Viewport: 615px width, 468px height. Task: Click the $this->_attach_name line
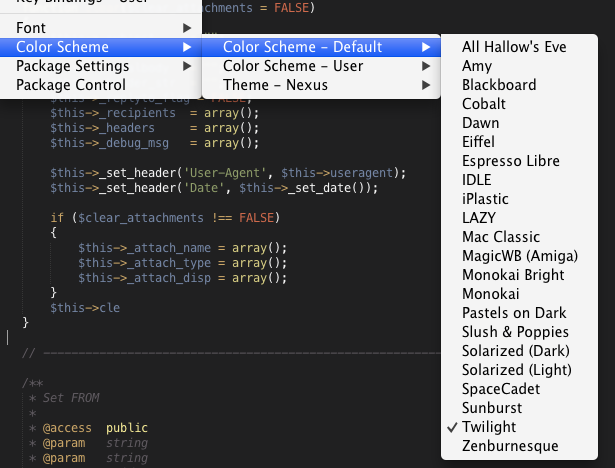pos(182,248)
